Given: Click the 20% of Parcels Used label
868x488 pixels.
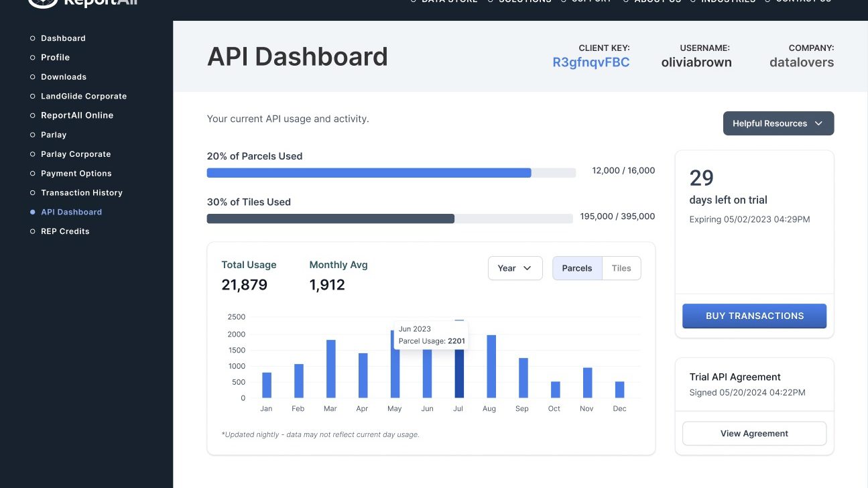Looking at the screenshot, I should pos(255,156).
